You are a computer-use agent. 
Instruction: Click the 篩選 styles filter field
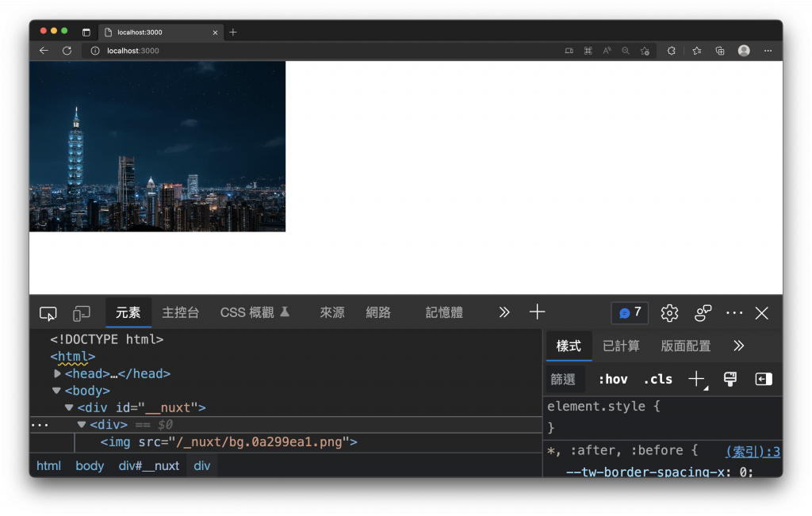pos(565,380)
